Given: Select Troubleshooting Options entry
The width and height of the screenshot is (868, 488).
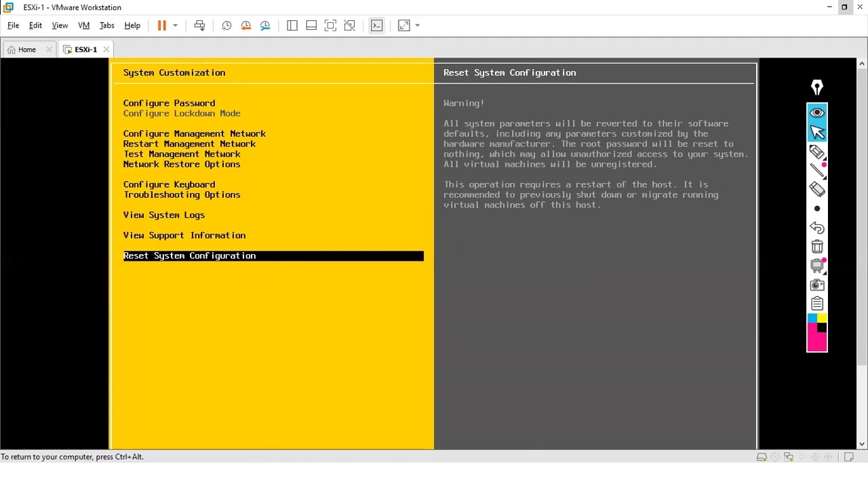Looking at the screenshot, I should 182,195.
